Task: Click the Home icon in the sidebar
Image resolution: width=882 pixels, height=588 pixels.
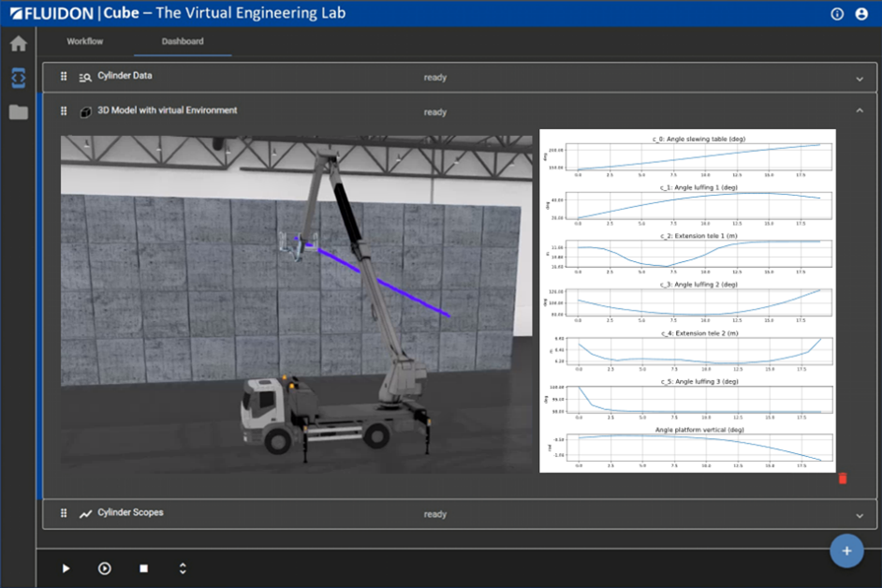Action: [19, 43]
